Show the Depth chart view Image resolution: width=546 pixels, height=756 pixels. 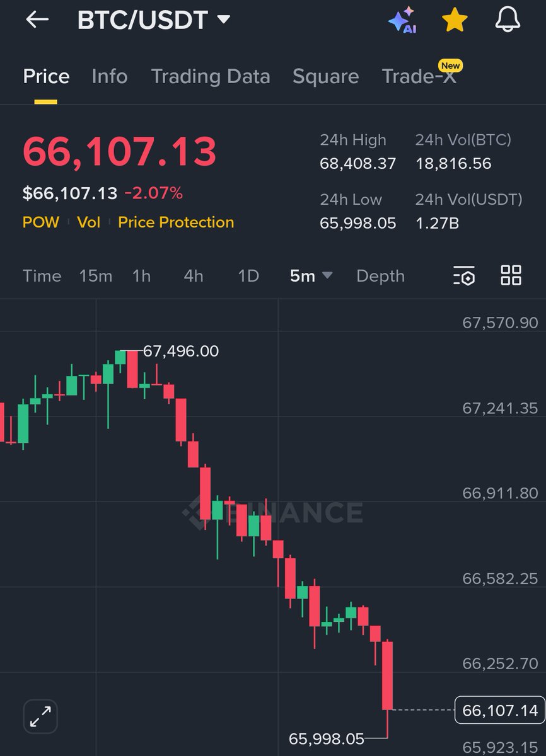point(380,276)
